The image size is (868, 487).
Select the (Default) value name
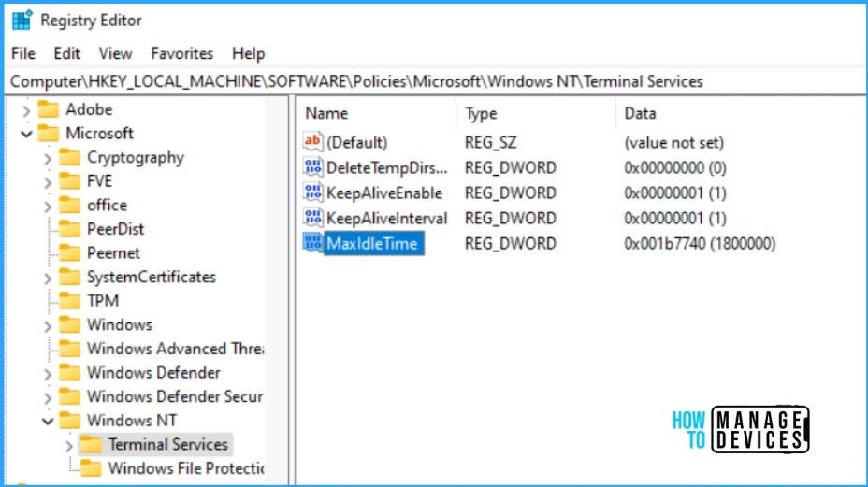pos(357,143)
